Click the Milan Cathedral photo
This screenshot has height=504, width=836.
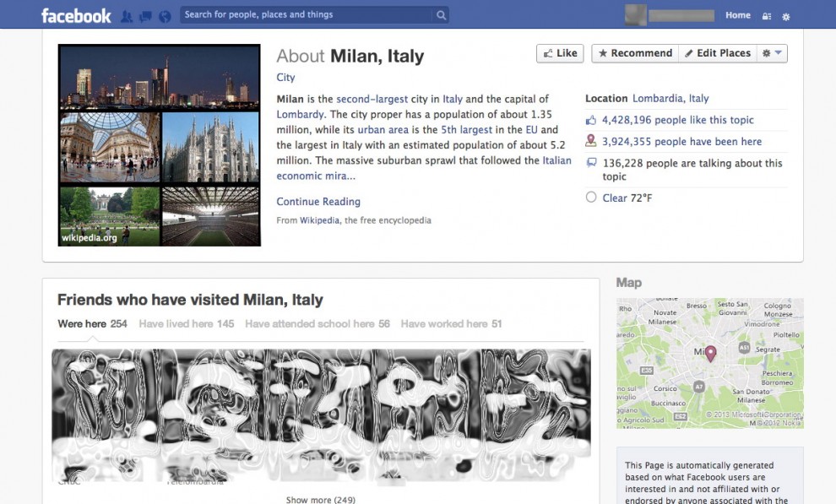click(x=210, y=148)
